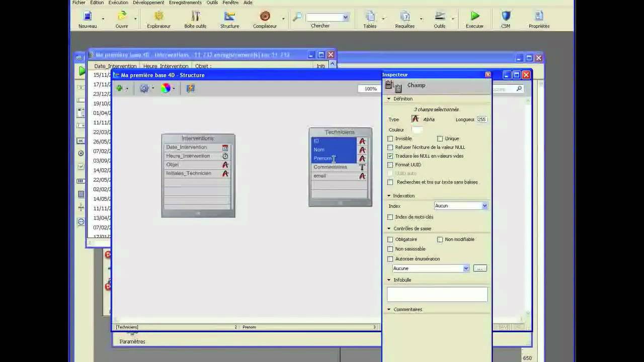
Task: Open the Chercher combo box dropdown
Action: (x=345, y=17)
